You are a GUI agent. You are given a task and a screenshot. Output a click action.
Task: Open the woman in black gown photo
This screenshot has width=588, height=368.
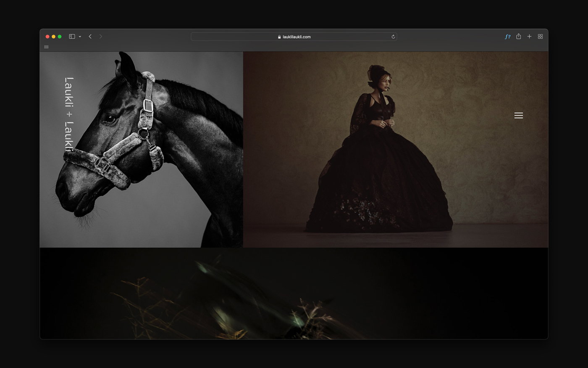click(x=396, y=149)
